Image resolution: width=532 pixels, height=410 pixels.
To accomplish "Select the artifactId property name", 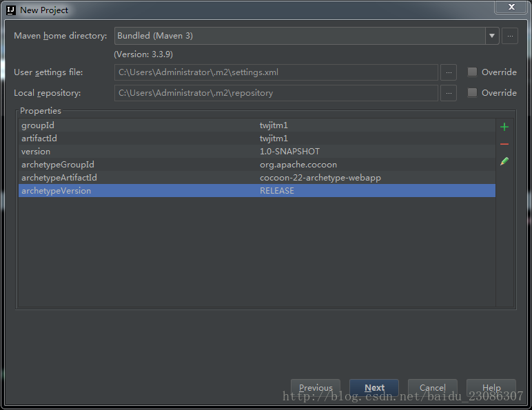I will (39, 139).
